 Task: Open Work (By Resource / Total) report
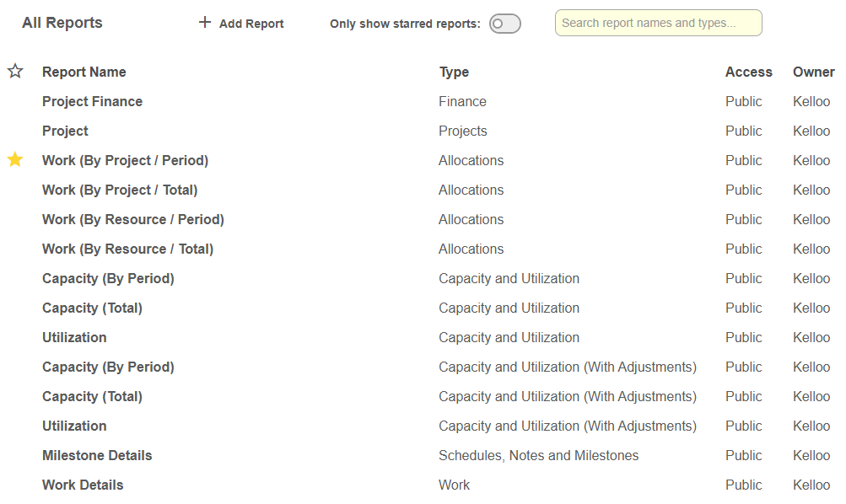128,249
